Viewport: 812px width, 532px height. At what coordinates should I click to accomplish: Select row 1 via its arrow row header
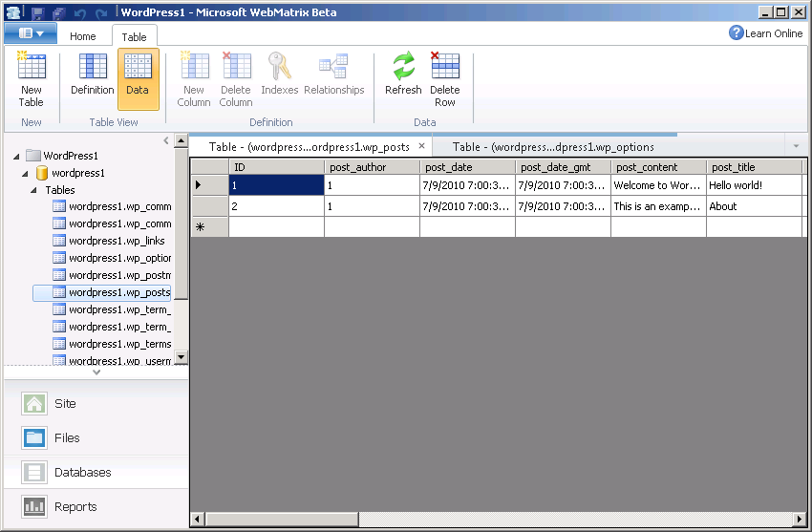(x=210, y=185)
